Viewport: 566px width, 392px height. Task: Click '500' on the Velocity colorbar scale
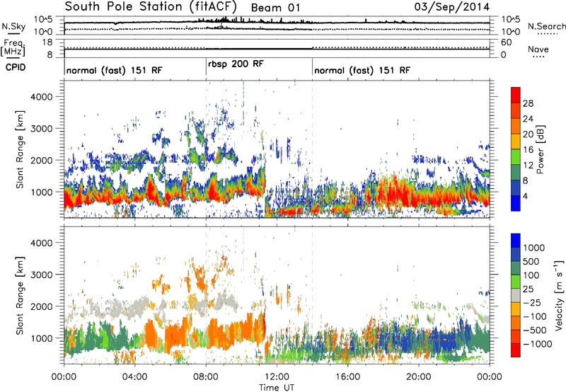coord(531,262)
